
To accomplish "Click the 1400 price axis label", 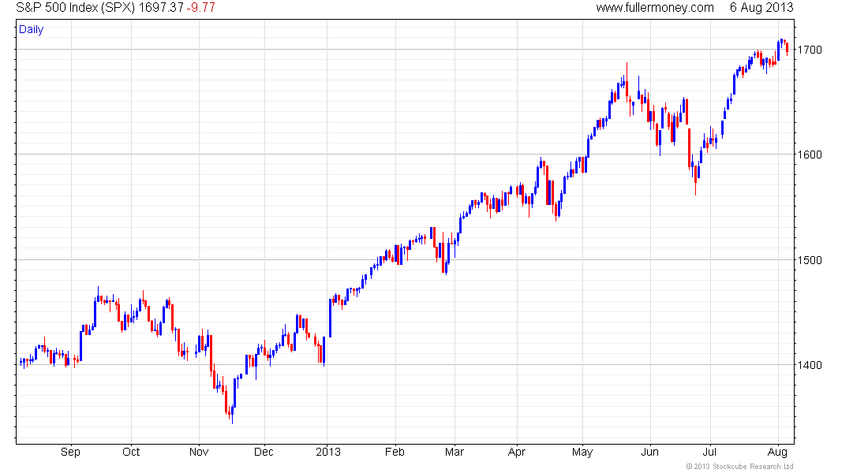I will [x=810, y=365].
